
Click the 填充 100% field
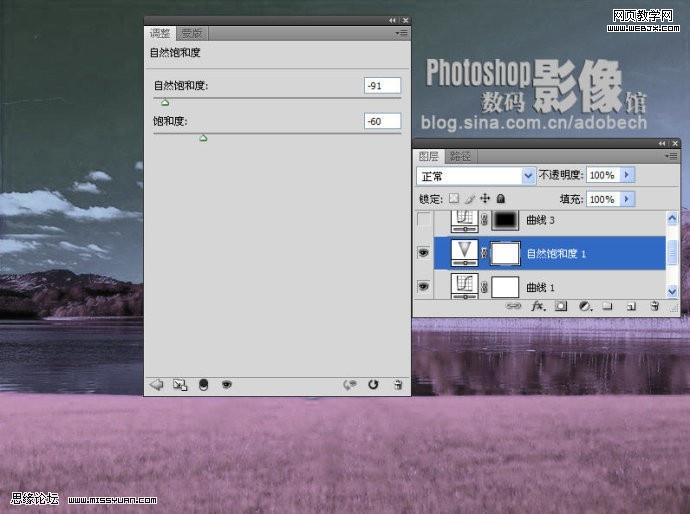click(x=603, y=199)
